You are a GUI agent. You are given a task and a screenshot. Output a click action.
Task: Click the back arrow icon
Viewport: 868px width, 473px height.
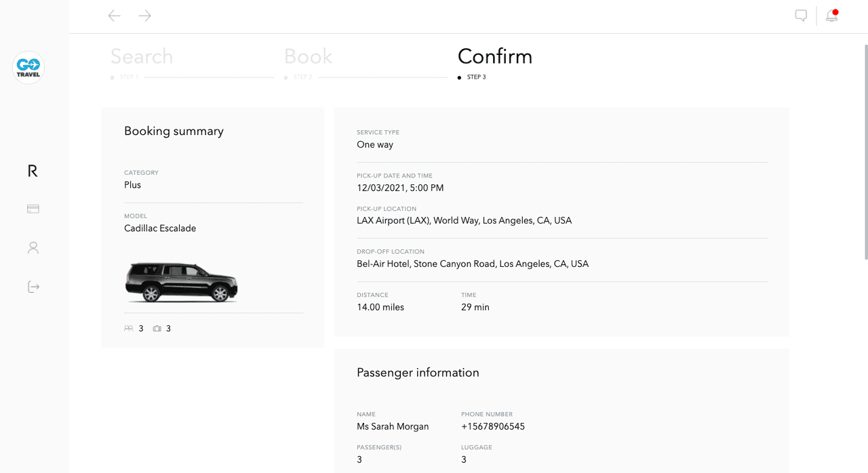pos(114,16)
